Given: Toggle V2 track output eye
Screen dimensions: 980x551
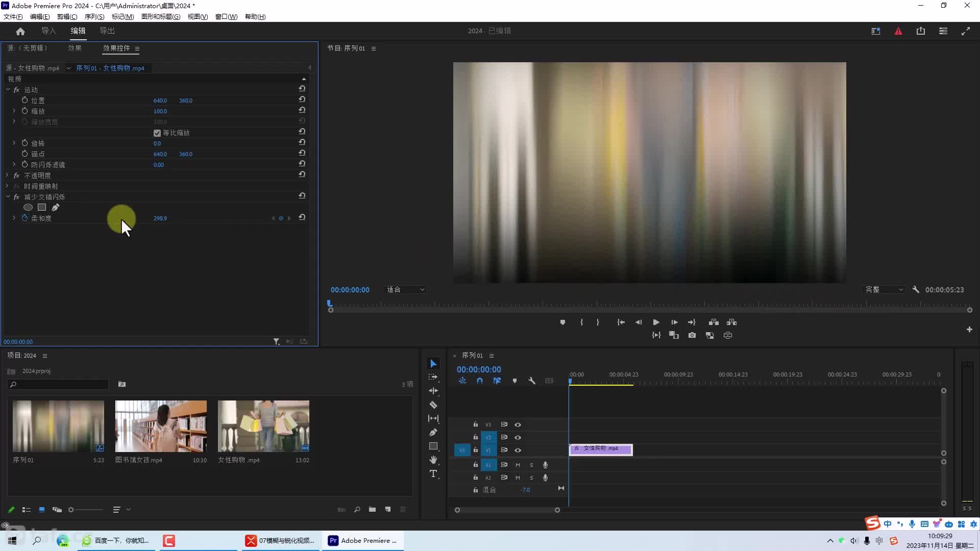Looking at the screenshot, I should [x=518, y=437].
